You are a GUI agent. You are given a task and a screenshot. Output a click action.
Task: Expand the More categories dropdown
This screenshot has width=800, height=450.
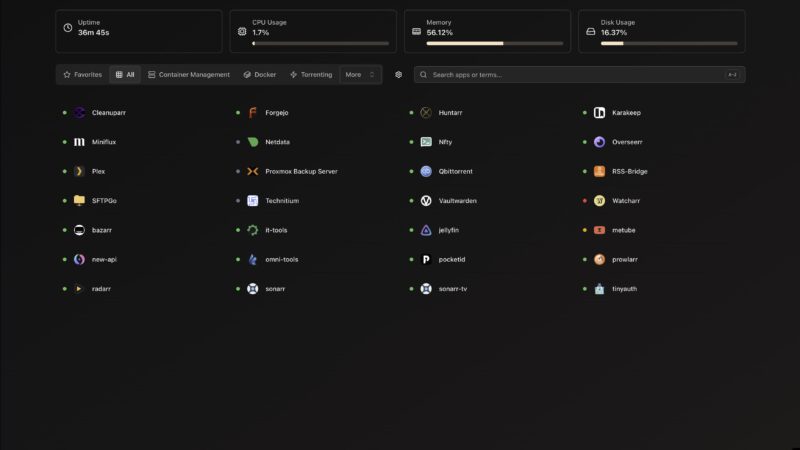[x=360, y=75]
